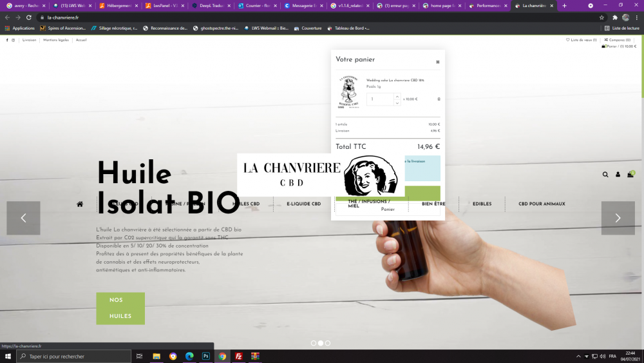
Task: Go to next slide arrow
Action: click(x=618, y=218)
